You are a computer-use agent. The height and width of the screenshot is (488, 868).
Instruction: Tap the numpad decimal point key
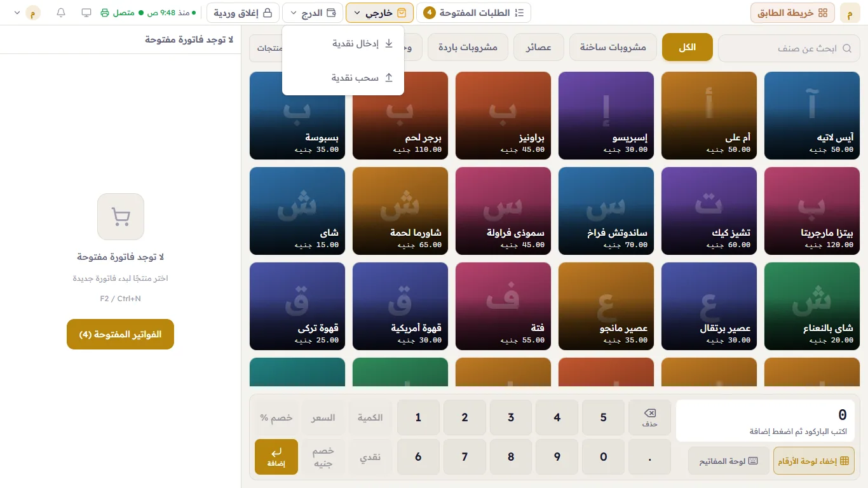(x=649, y=457)
